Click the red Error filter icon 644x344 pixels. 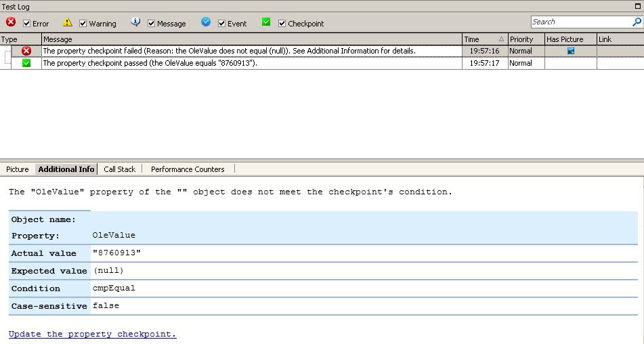(x=11, y=22)
